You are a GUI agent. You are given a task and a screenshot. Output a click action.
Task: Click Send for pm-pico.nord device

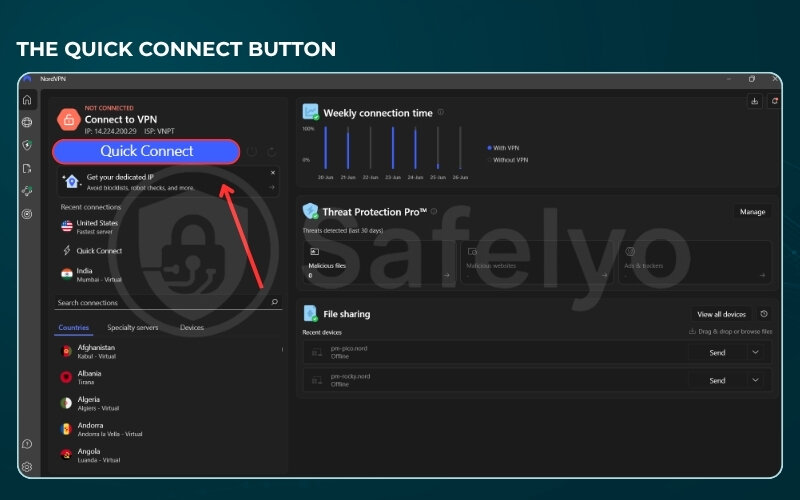point(717,353)
